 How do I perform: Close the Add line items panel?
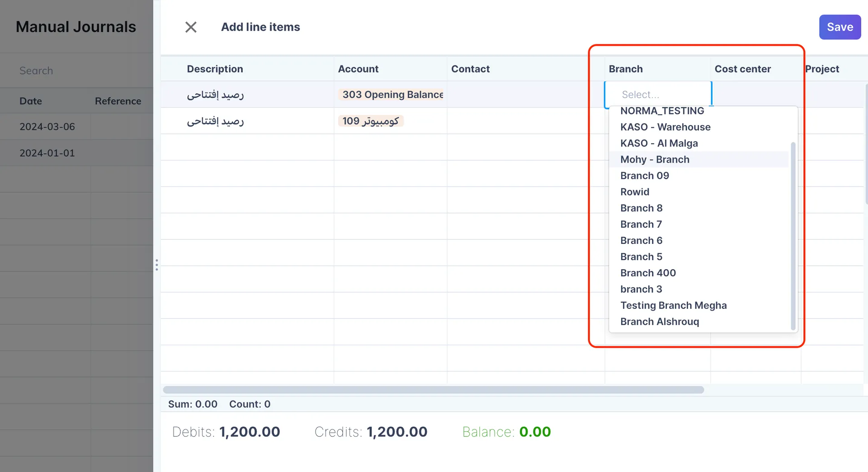coord(191,27)
